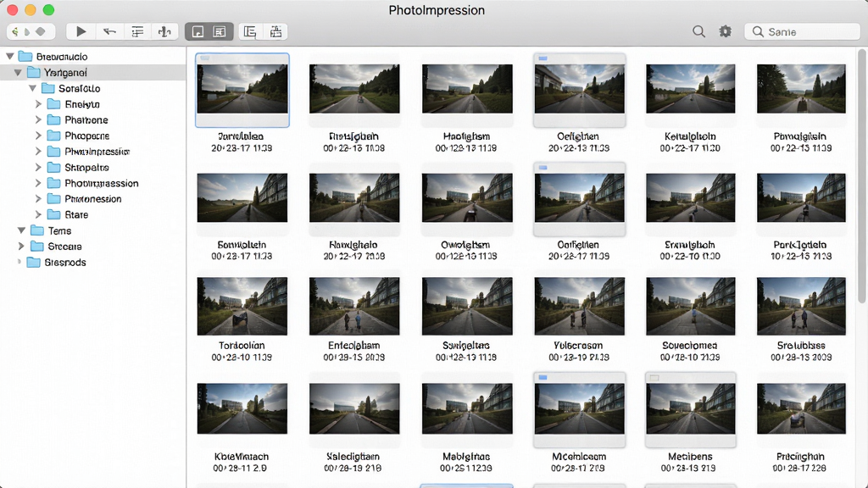Screen dimensions: 868x488
Task: Click the folder icon beside Sreeare
Action: 37,247
